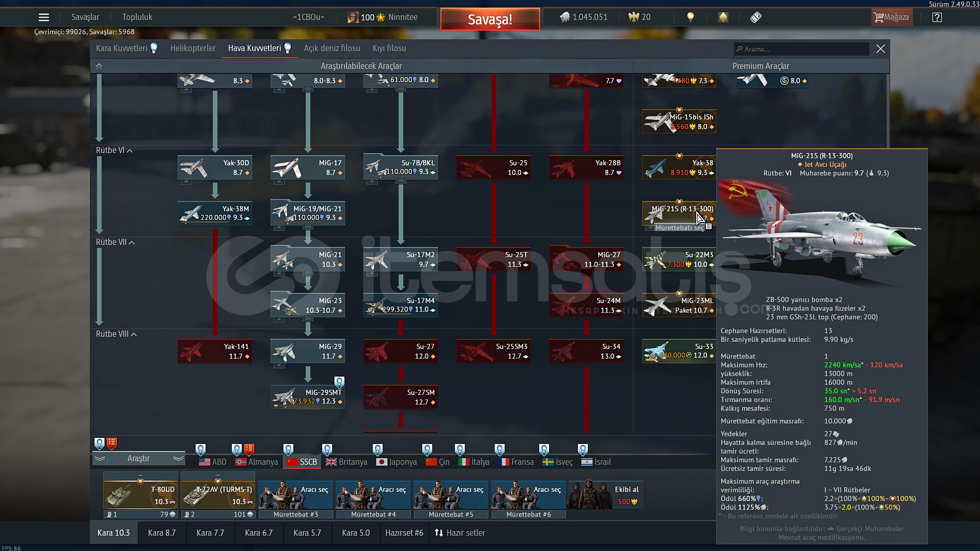Select the Yak-141 aircraft
The image size is (980, 551).
215,352
